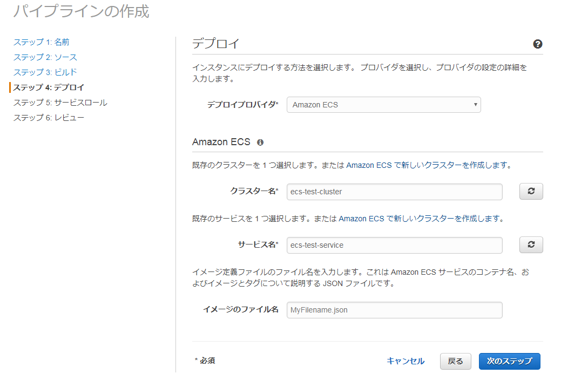Viewport: 588px width, 387px height.
Task: Open Amazon ECS link in service description
Action: tap(361, 219)
